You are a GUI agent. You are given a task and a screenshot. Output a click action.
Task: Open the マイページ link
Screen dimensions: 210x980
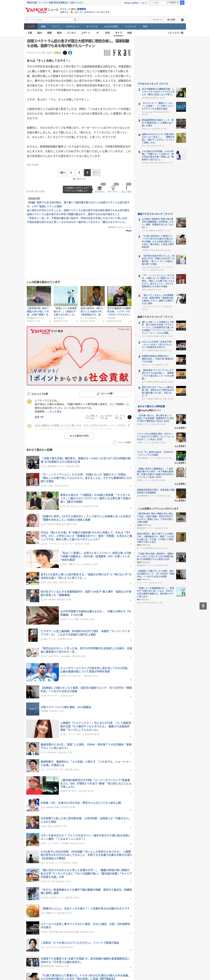pyautogui.click(x=157, y=20)
